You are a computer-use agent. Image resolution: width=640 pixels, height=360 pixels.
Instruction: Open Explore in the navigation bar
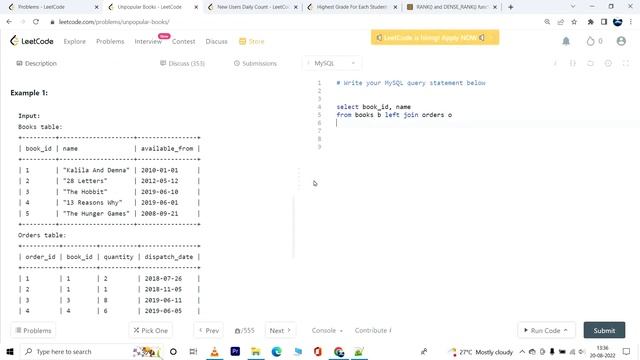75,41
